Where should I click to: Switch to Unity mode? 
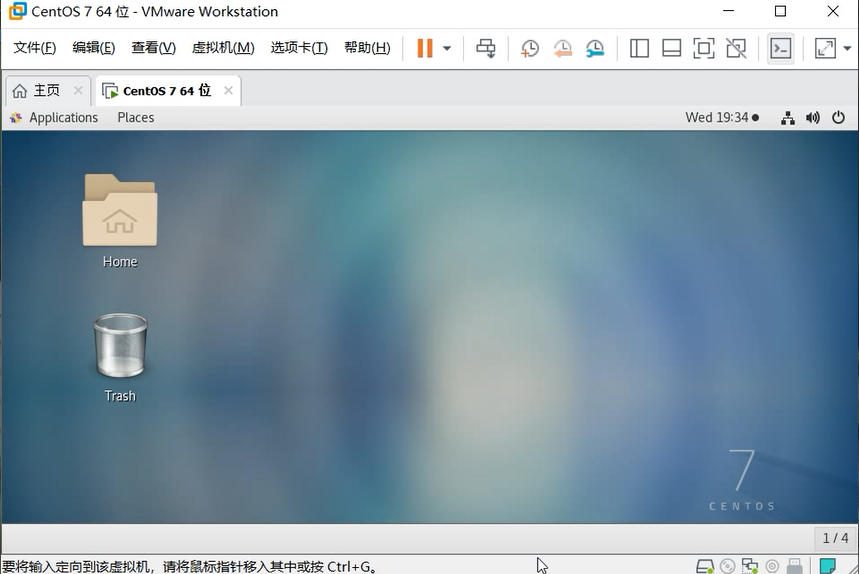click(x=736, y=48)
